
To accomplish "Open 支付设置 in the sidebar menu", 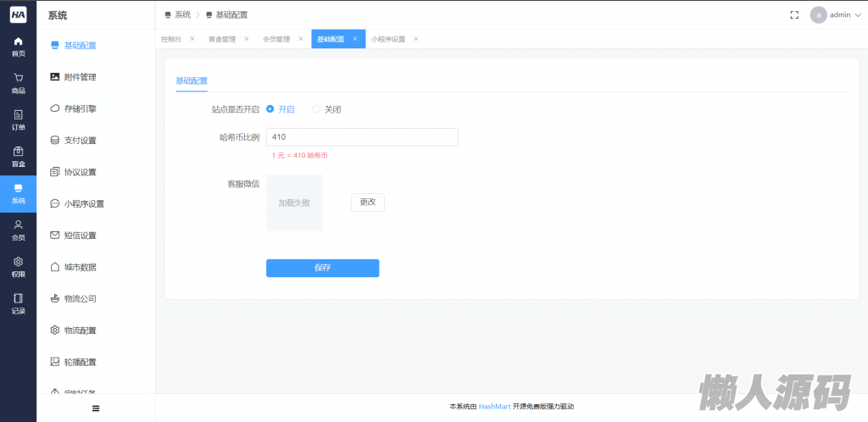I will 81,141.
